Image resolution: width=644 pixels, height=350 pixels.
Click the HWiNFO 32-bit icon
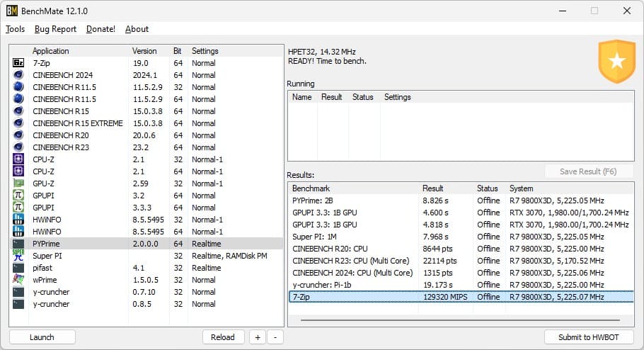point(18,219)
